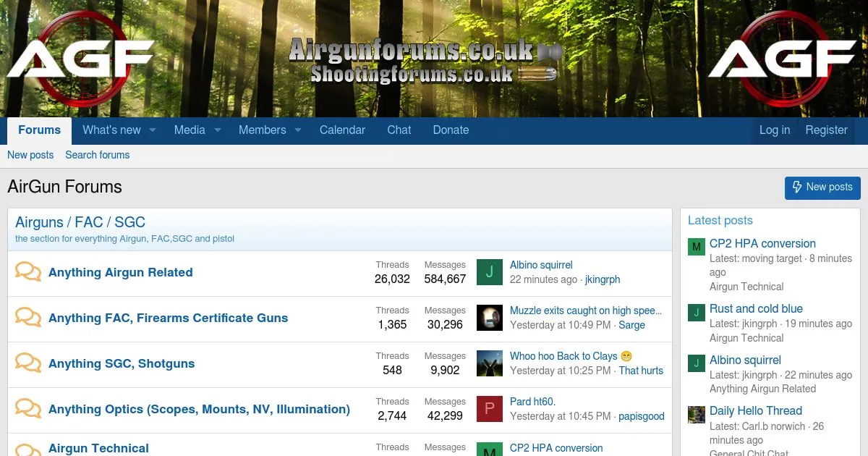Click Yesterday at 10:45 PM timestamp
868x456 pixels.
point(561,416)
